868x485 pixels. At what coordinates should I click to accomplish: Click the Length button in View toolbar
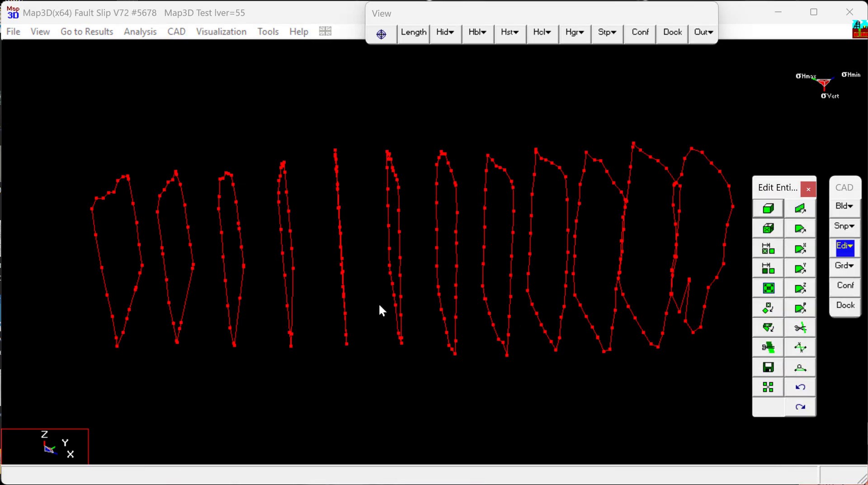[413, 32]
